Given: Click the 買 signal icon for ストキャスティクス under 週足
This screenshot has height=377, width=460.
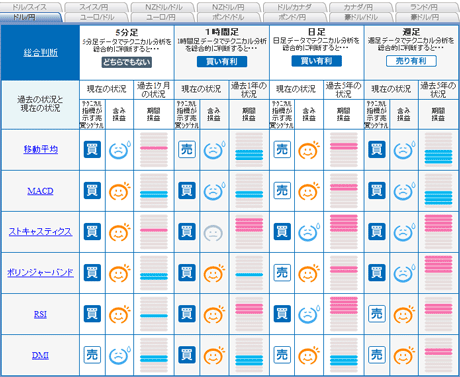Looking at the screenshot, I should 377,232.
